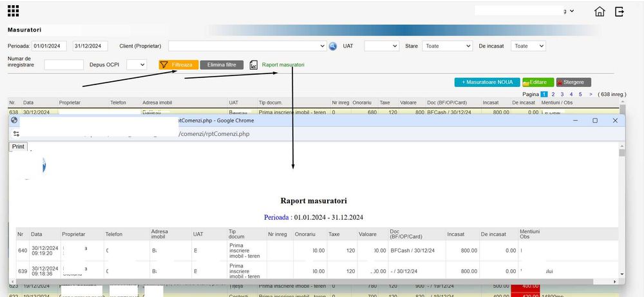This screenshot has height=297, width=644.
Task: Click report row number 639
Action: (22, 271)
